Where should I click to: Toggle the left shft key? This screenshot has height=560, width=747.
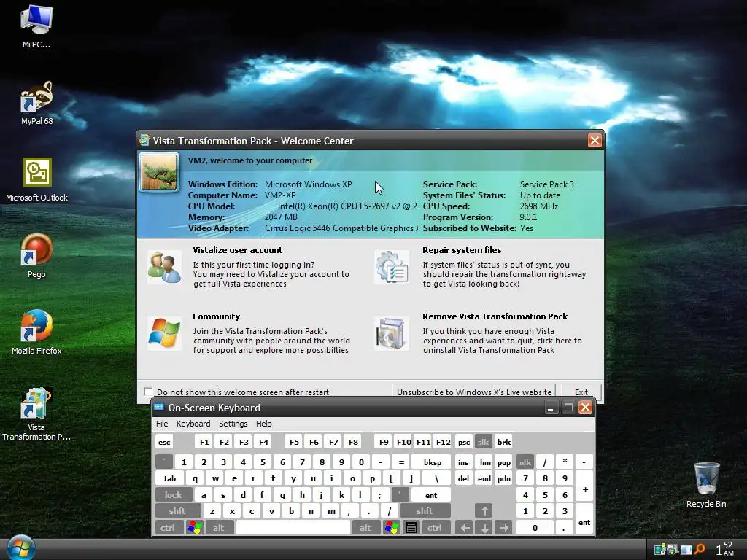178,511
